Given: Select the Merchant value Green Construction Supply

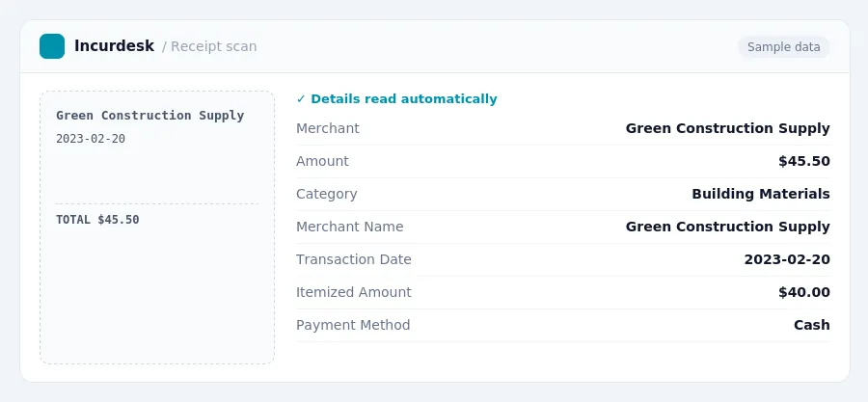Looking at the screenshot, I should click(727, 128).
